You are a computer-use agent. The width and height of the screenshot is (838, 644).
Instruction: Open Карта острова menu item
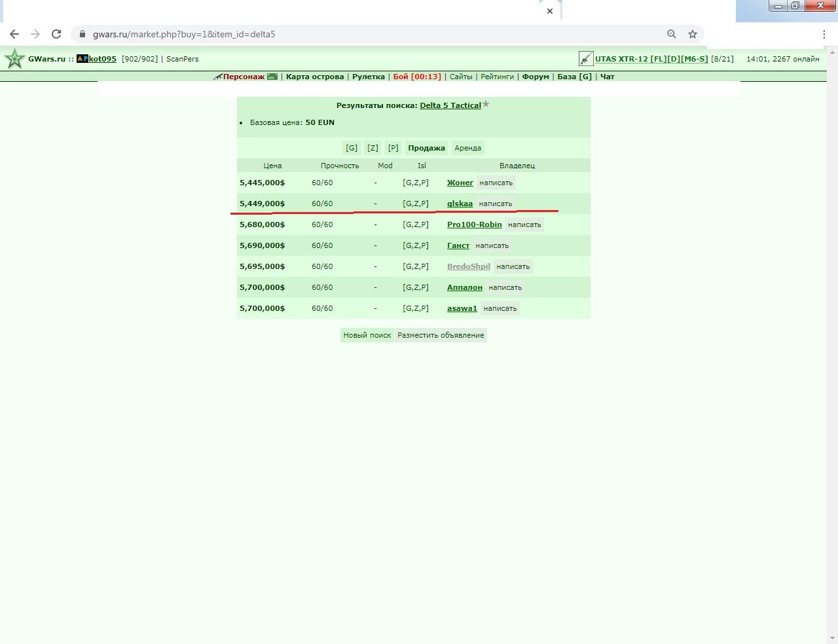(315, 77)
